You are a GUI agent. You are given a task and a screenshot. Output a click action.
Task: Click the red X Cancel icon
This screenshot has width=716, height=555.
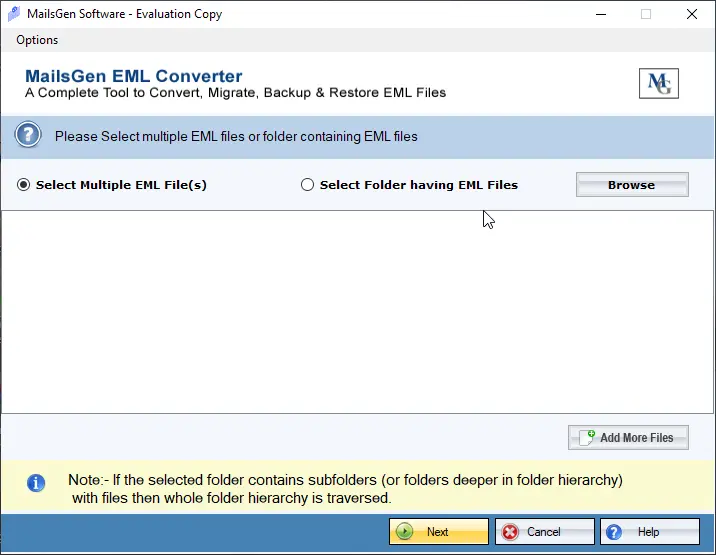tap(511, 531)
